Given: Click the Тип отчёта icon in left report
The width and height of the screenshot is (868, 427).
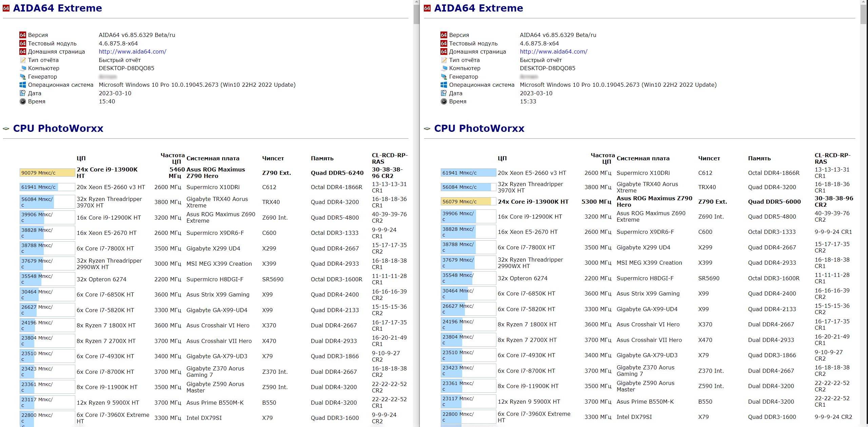Looking at the screenshot, I should 23,60.
